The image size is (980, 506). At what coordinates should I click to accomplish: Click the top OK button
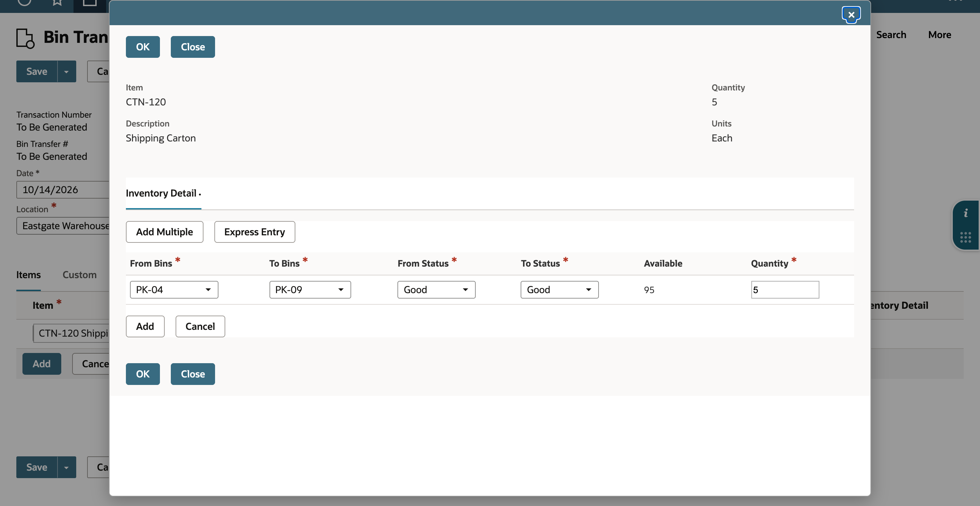[x=143, y=47]
